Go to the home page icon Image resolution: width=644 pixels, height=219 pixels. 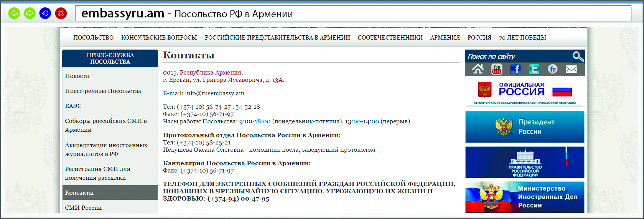(478, 69)
